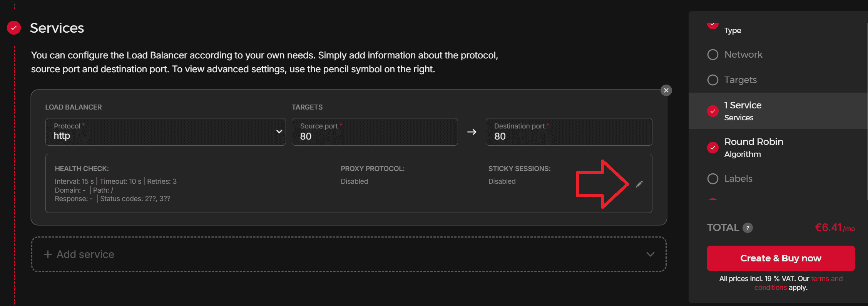Click the checkmark icon next to 1 Service
Screen dimensions: 868x306
(713, 111)
